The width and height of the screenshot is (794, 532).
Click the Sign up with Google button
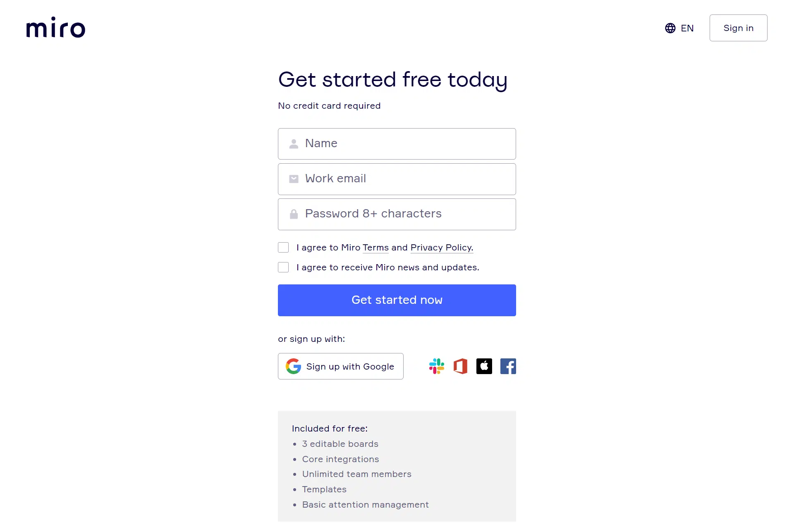(x=341, y=366)
